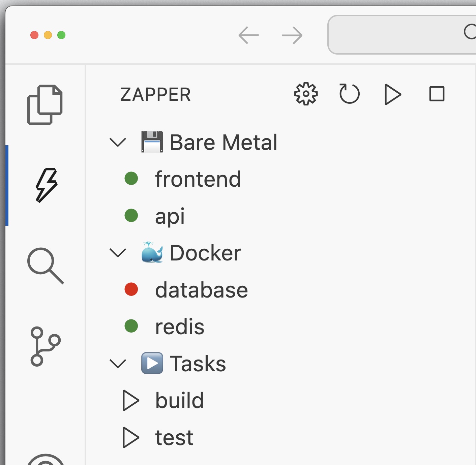Select the api process entry
The image size is (476, 465).
tap(169, 217)
